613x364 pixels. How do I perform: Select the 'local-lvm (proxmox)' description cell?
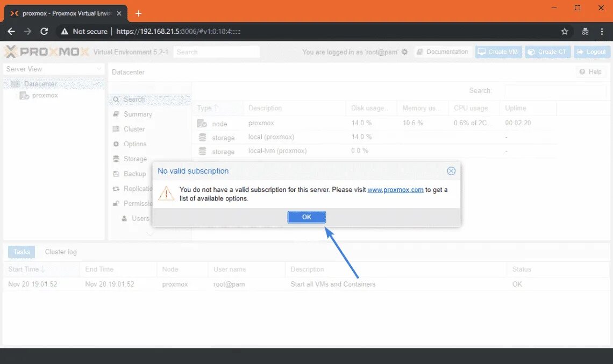pos(277,151)
